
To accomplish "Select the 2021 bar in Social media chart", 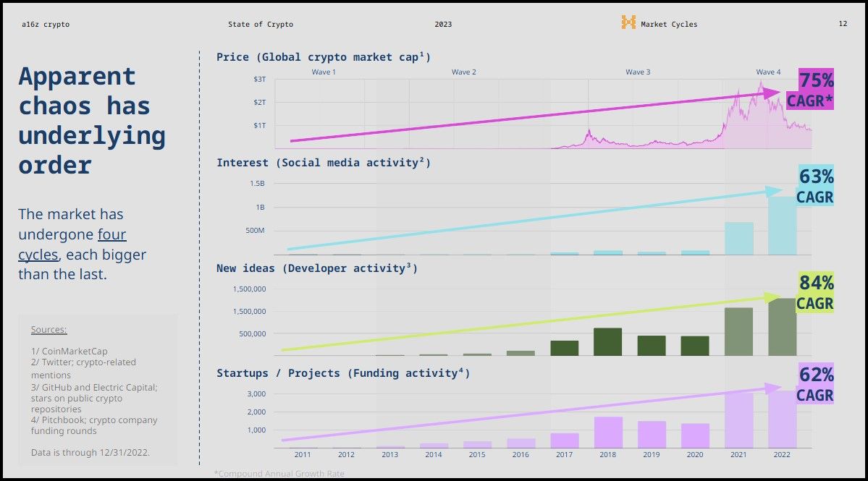I will tap(738, 238).
